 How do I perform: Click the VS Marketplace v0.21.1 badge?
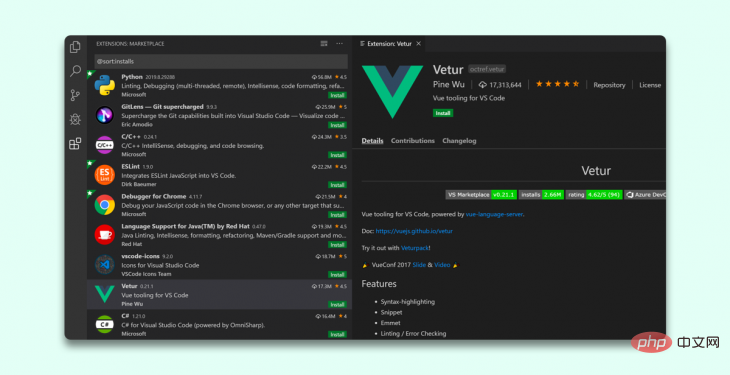click(x=481, y=195)
